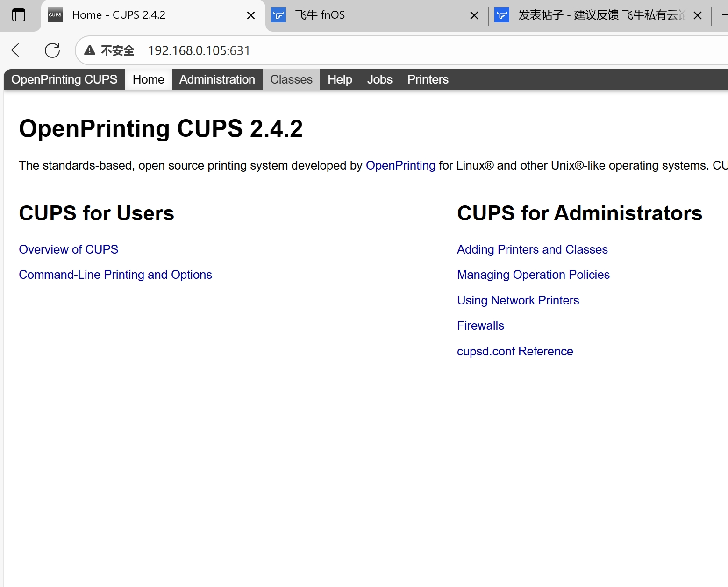The image size is (728, 587).
Task: Close the 发表帖子 tab
Action: point(698,15)
